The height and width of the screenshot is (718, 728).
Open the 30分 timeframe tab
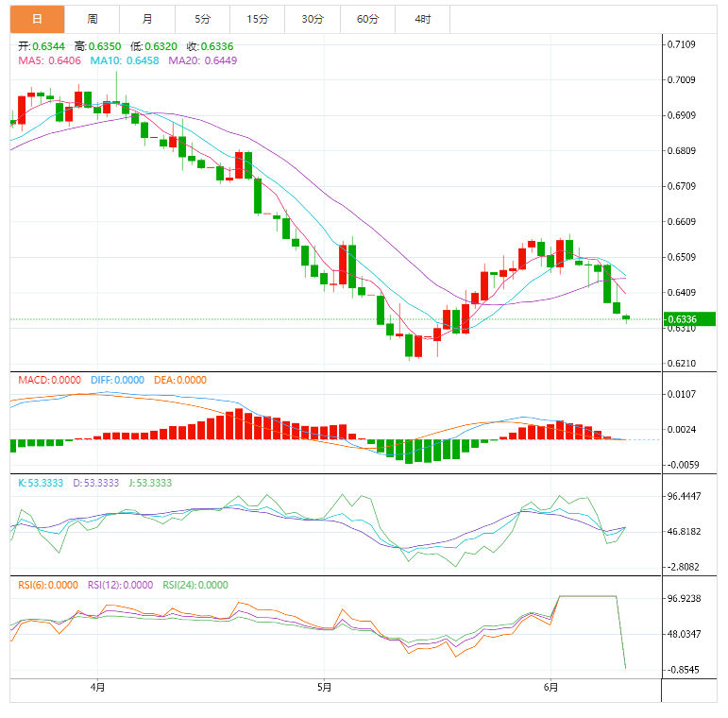coord(313,19)
